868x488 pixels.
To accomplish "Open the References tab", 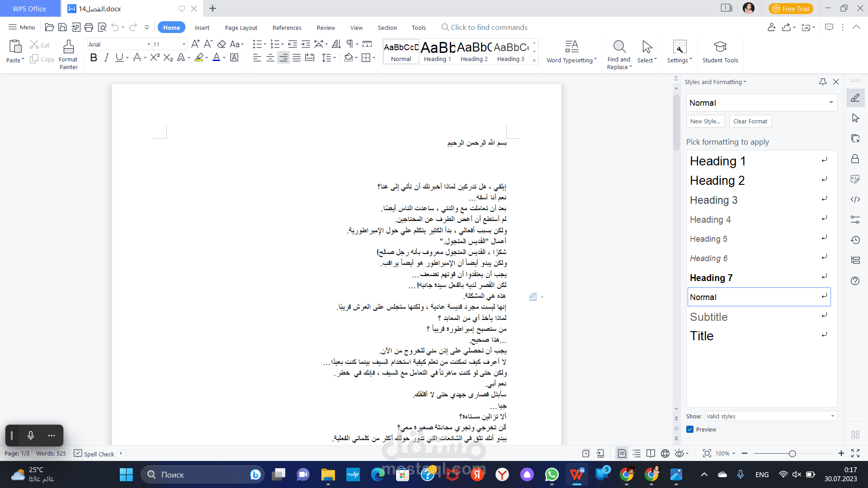I will click(287, 28).
